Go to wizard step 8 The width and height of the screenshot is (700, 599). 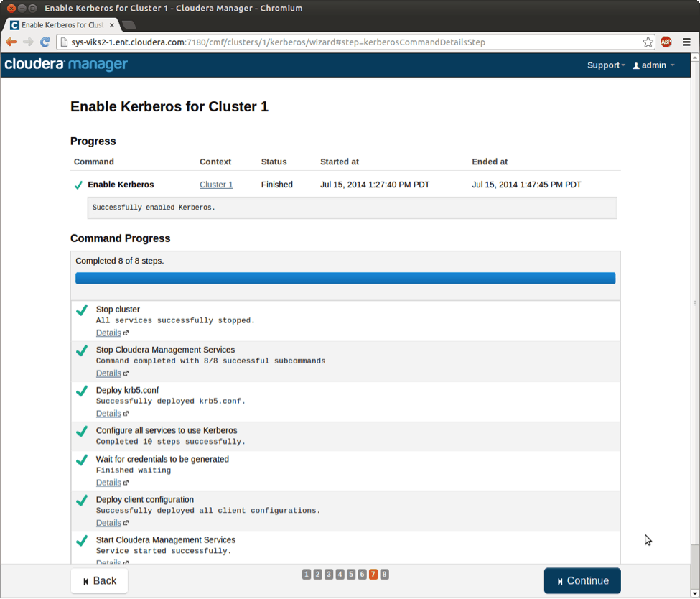pos(385,574)
